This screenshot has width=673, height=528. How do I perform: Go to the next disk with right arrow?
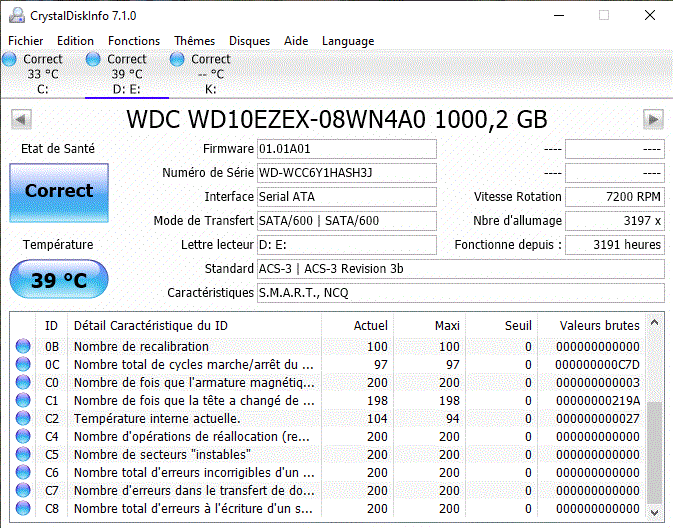[653, 119]
